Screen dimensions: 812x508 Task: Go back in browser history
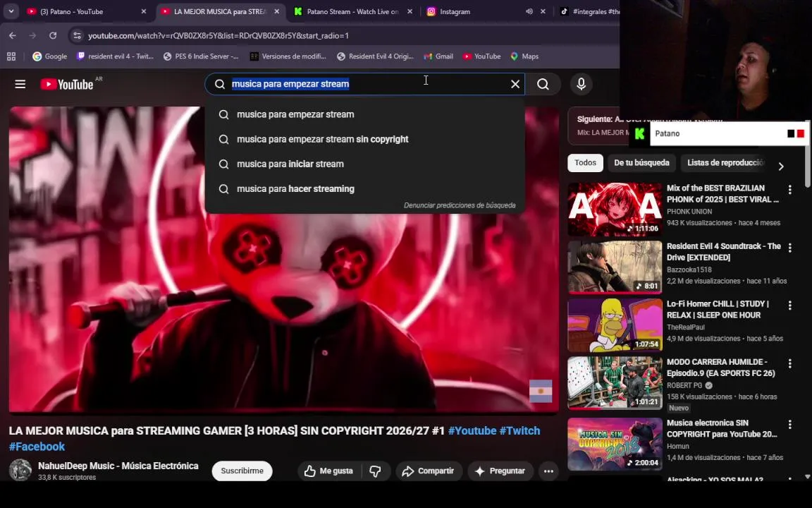pos(13,36)
